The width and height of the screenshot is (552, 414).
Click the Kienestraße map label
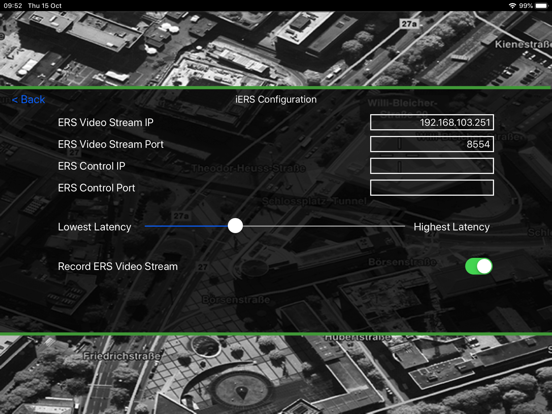[x=523, y=44]
